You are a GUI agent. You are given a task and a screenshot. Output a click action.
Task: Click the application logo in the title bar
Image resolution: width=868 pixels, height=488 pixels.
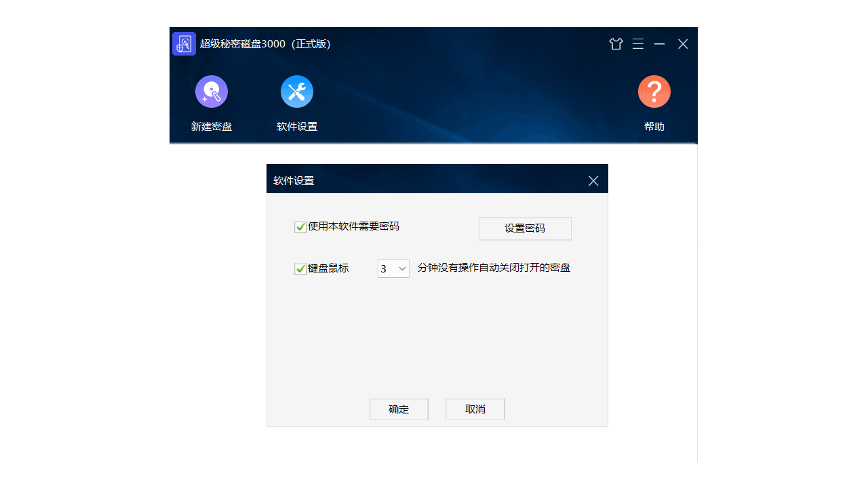184,43
